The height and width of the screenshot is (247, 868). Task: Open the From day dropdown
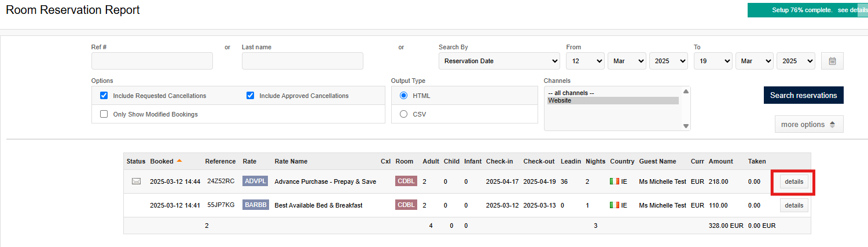click(x=585, y=61)
